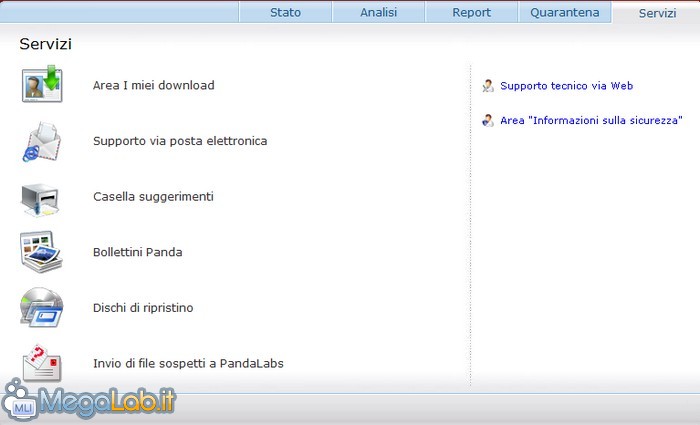Open Supporto via posta elettronica
Image resolution: width=700 pixels, height=425 pixels.
click(180, 141)
